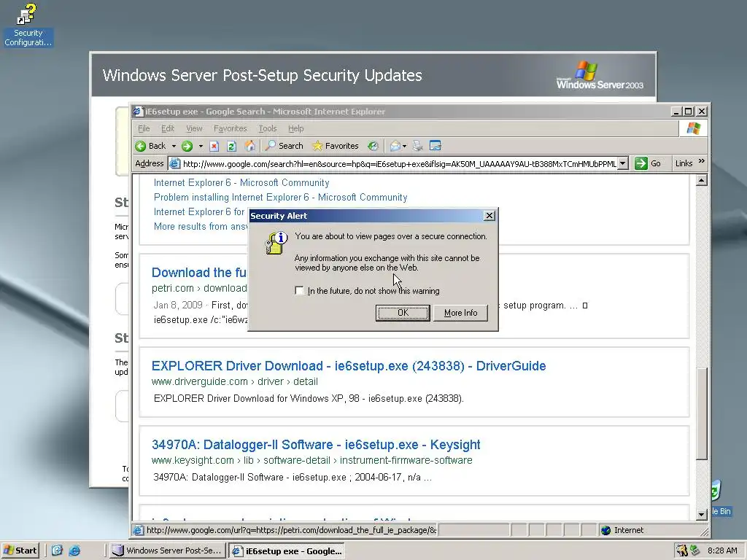Click the Windows flag logo in IE

pos(693,128)
